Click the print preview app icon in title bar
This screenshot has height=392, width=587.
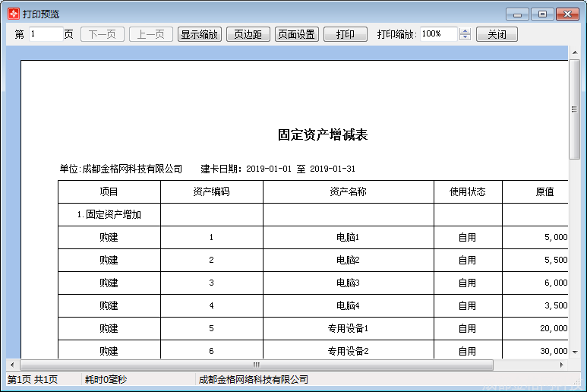[13, 14]
